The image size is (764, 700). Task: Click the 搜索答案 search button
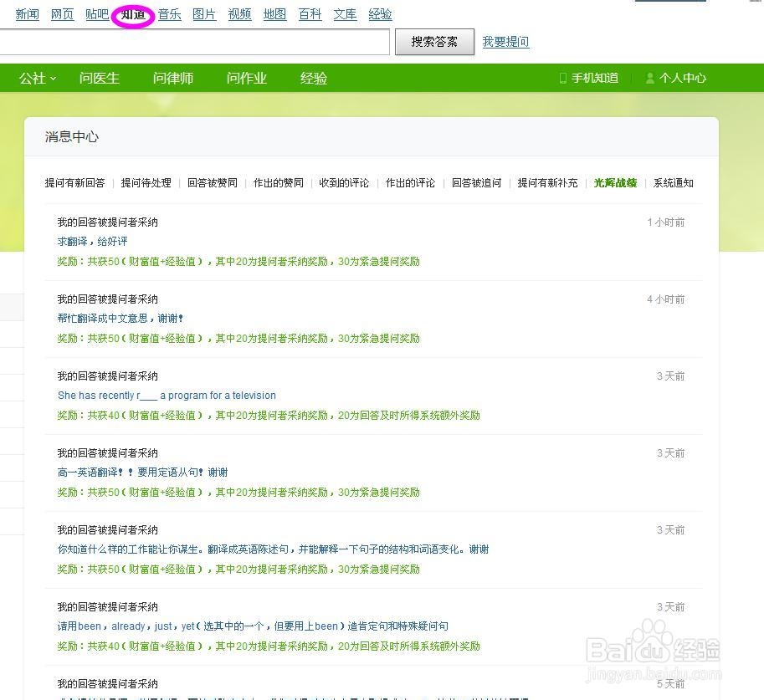tap(434, 41)
